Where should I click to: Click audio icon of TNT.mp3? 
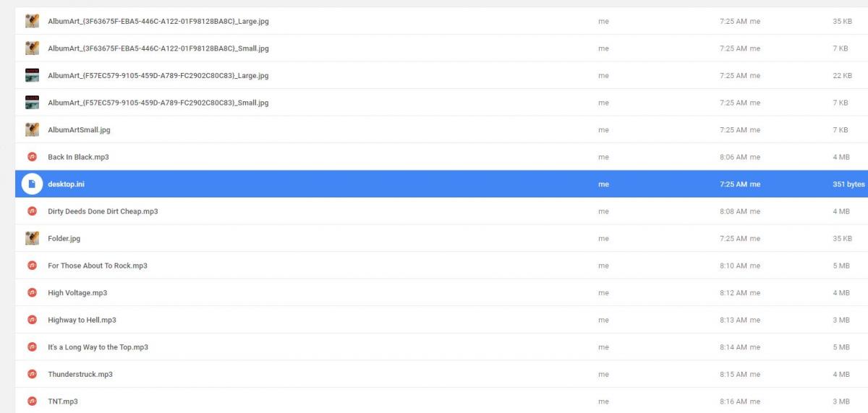click(x=32, y=401)
